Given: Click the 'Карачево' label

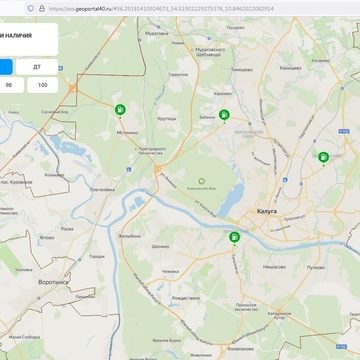Looking at the screenshot, I should (223, 94).
